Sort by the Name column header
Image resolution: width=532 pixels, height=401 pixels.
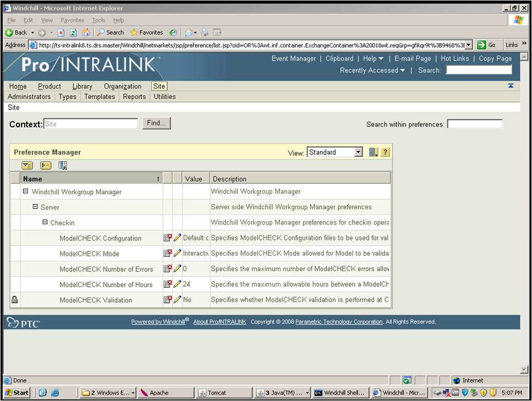[x=91, y=178]
